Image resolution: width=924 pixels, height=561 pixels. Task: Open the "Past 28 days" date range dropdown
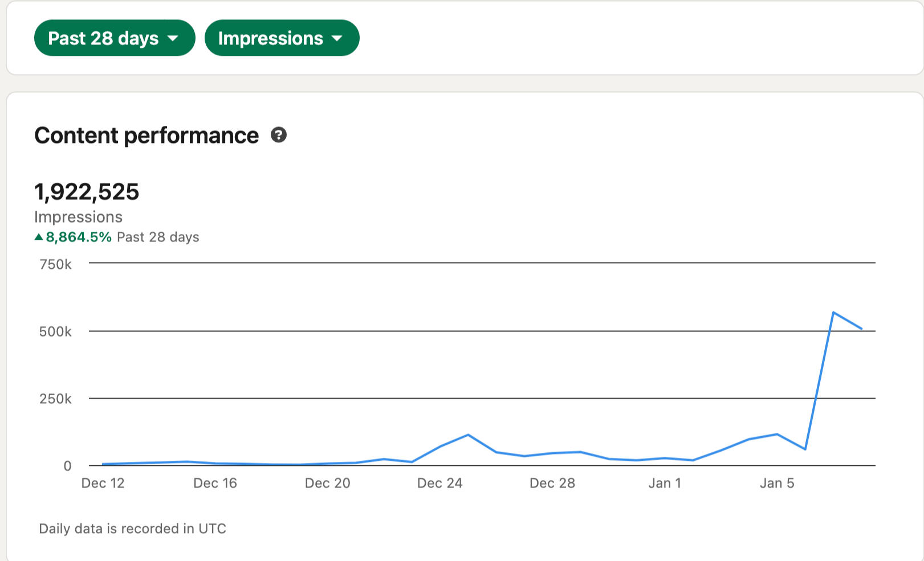[x=114, y=38]
